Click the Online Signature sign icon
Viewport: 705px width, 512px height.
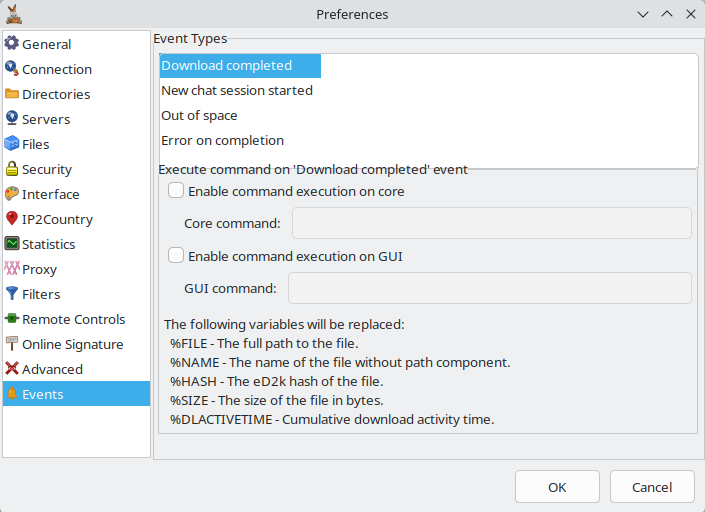pyautogui.click(x=12, y=344)
